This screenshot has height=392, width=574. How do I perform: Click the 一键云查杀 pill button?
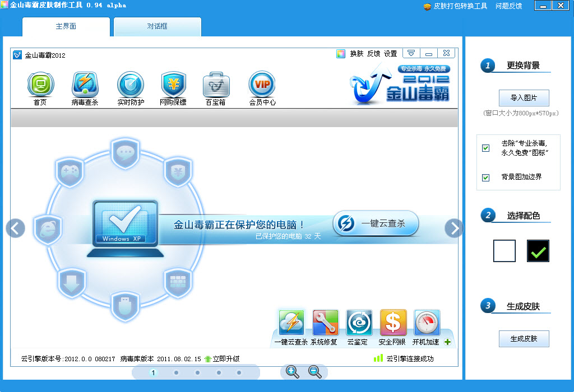click(x=376, y=223)
